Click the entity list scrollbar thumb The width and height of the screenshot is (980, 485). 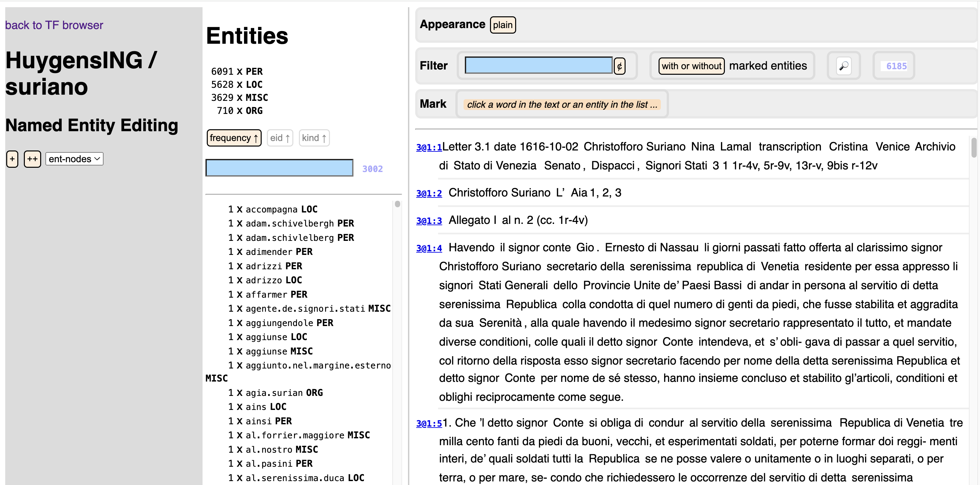point(398,204)
